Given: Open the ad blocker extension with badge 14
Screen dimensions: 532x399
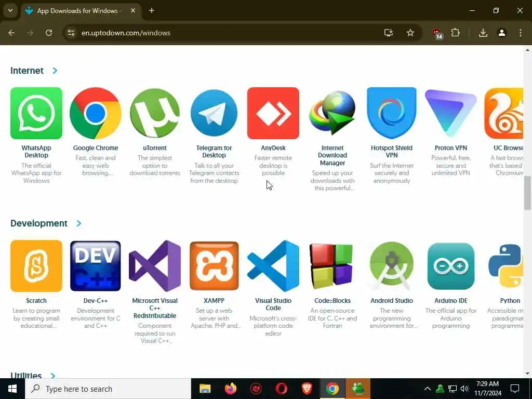Looking at the screenshot, I should [x=437, y=34].
